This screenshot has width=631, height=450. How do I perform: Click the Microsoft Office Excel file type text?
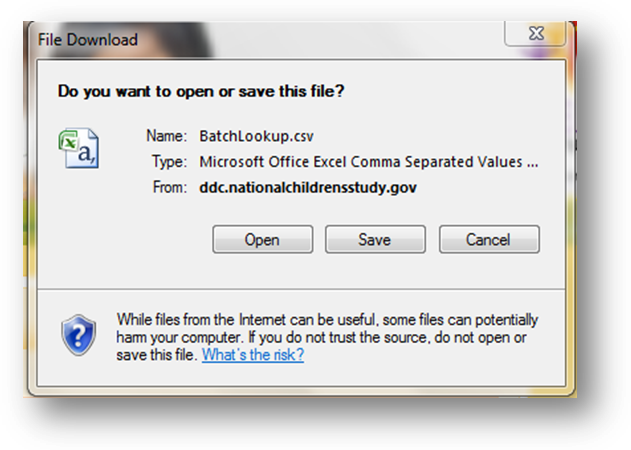pyautogui.click(x=362, y=161)
